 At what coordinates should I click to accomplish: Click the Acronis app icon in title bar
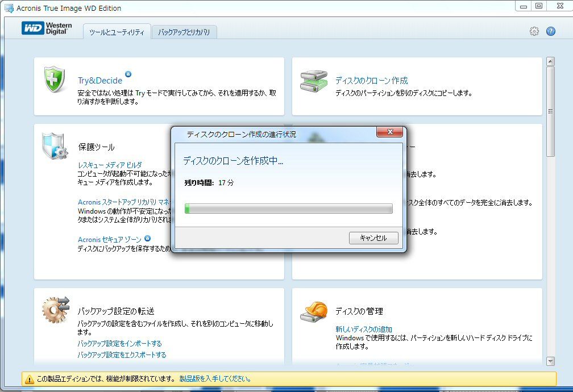tap(9, 8)
